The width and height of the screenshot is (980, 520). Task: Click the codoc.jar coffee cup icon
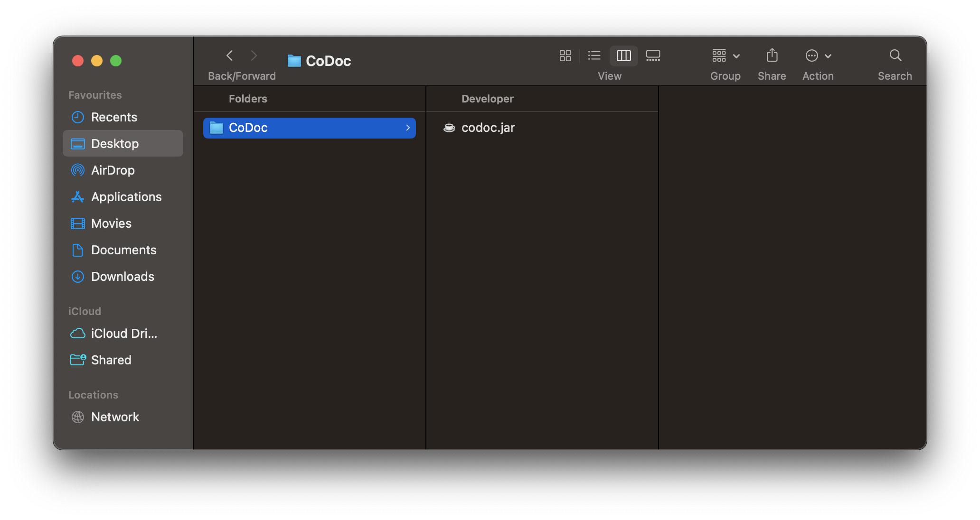(449, 128)
